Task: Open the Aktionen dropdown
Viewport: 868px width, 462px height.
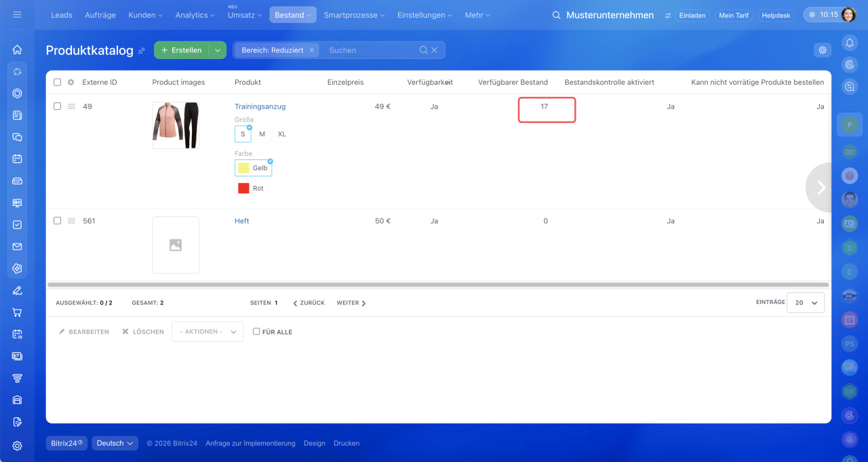Action: pyautogui.click(x=208, y=332)
